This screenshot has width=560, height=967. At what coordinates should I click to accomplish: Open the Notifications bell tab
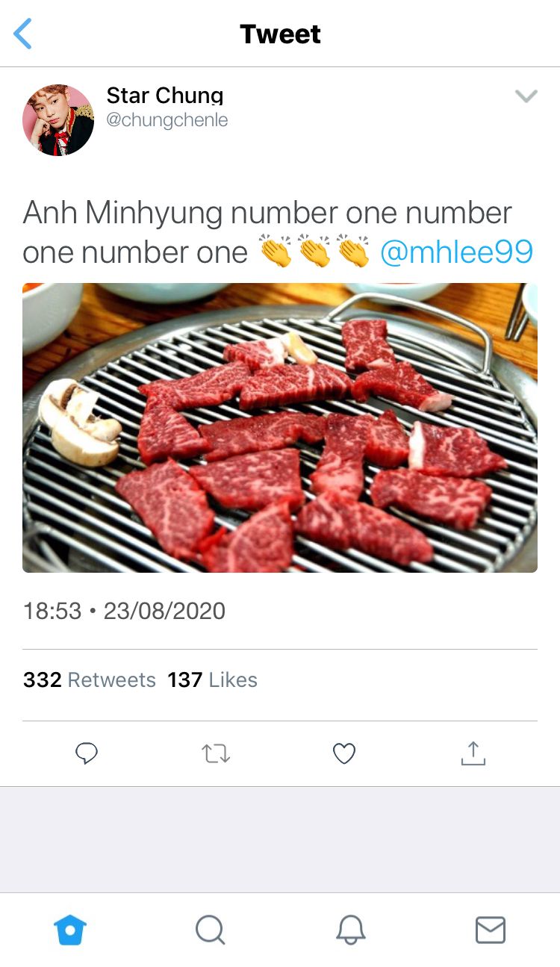(350, 930)
